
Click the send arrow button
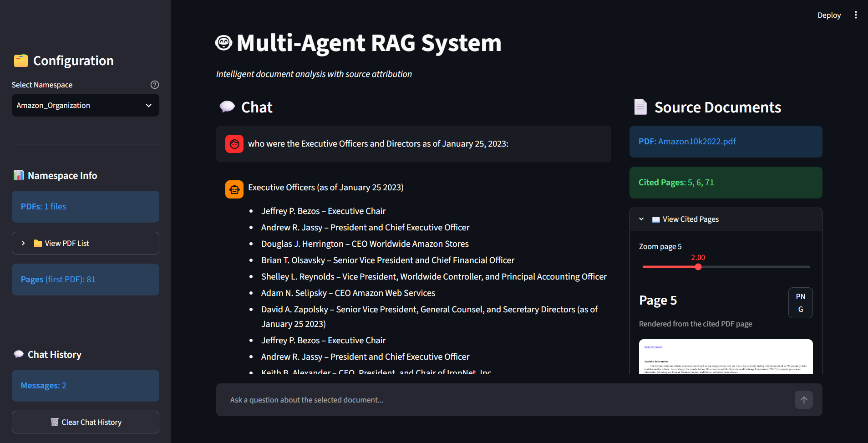tap(804, 400)
